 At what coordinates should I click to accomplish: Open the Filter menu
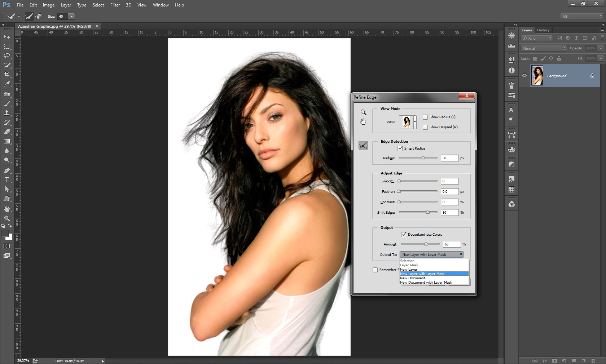[115, 5]
